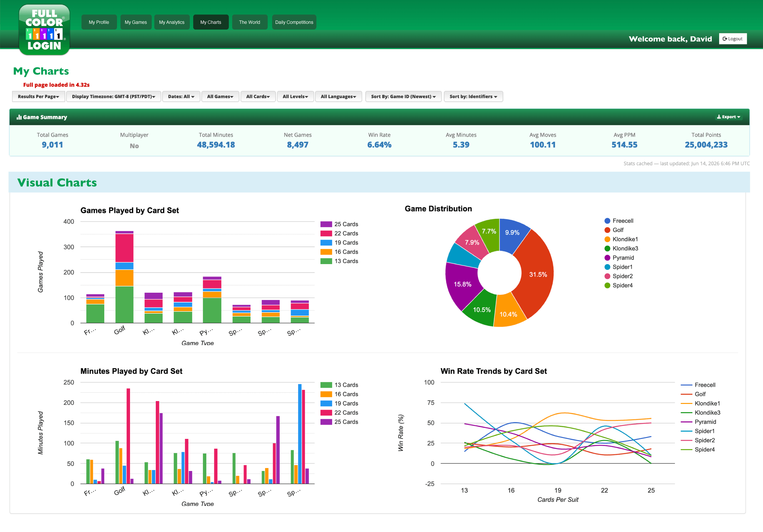Click the 22 Cards color swatch in Games Played legend
The height and width of the screenshot is (532, 763).
click(326, 233)
